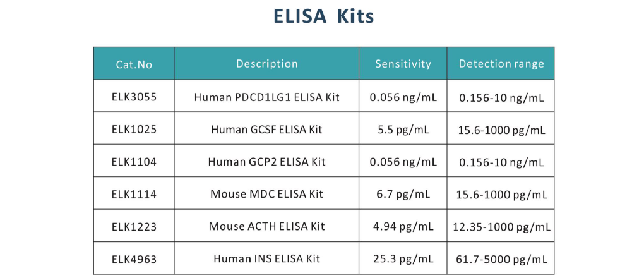
Task: Click the Sensitivity column header
Action: tap(403, 64)
